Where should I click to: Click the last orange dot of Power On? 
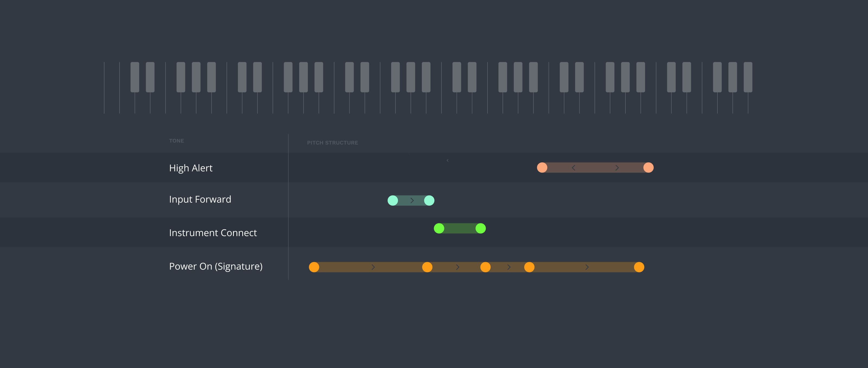[x=639, y=267]
